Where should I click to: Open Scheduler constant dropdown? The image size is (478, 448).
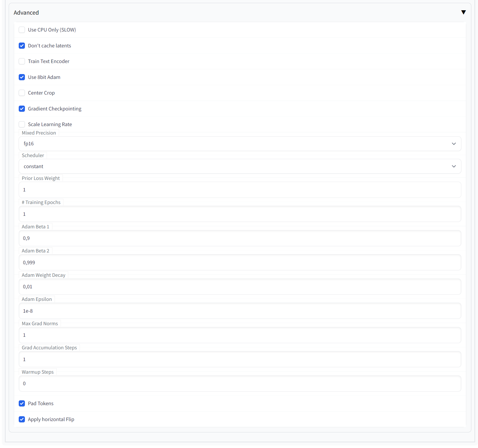tap(240, 166)
